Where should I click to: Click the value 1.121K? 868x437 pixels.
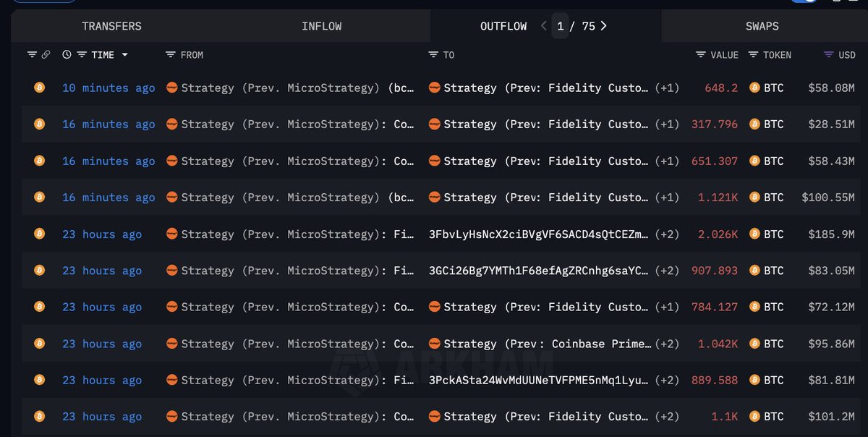(718, 197)
